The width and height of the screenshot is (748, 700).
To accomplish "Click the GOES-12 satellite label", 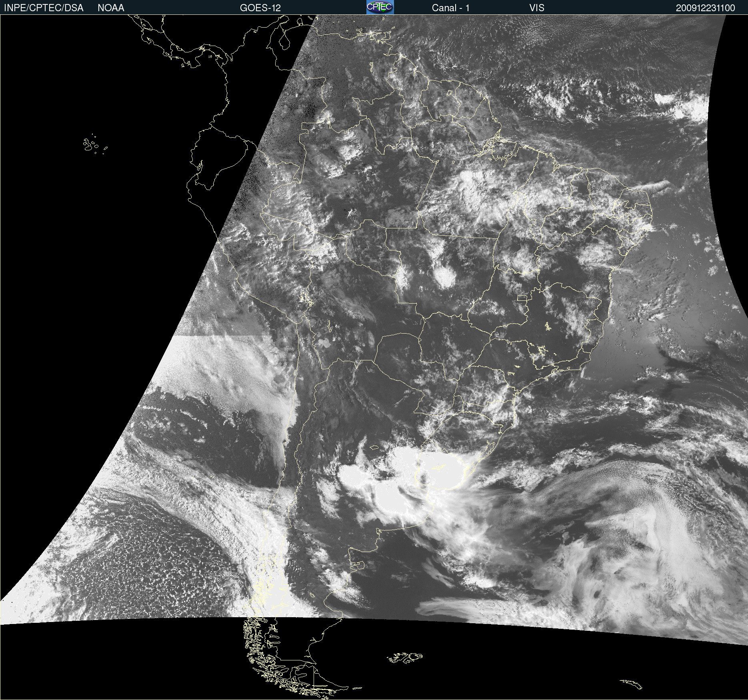I will pos(260,8).
